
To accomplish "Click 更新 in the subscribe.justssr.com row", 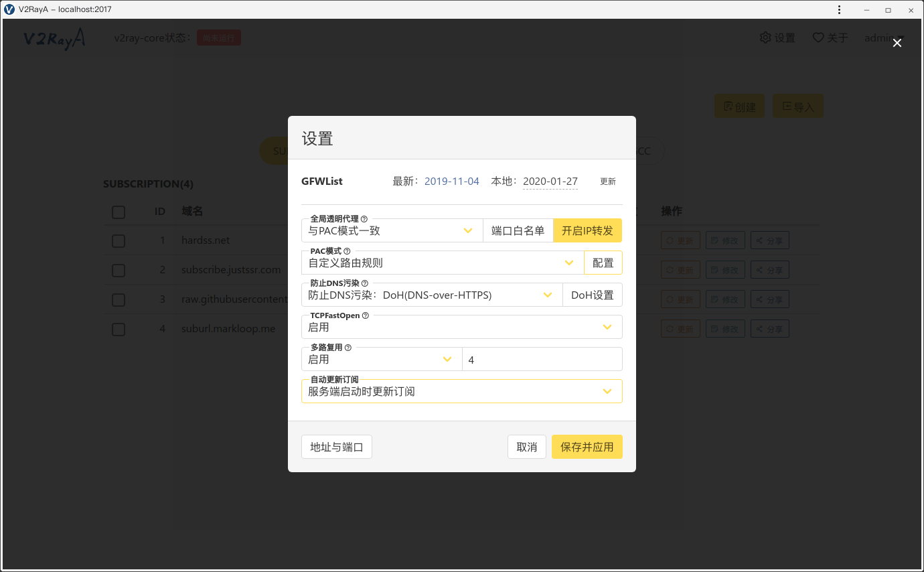I will [680, 270].
